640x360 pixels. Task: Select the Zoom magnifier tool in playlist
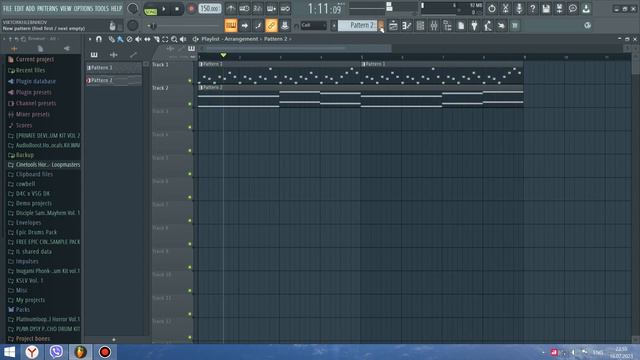pos(174,39)
